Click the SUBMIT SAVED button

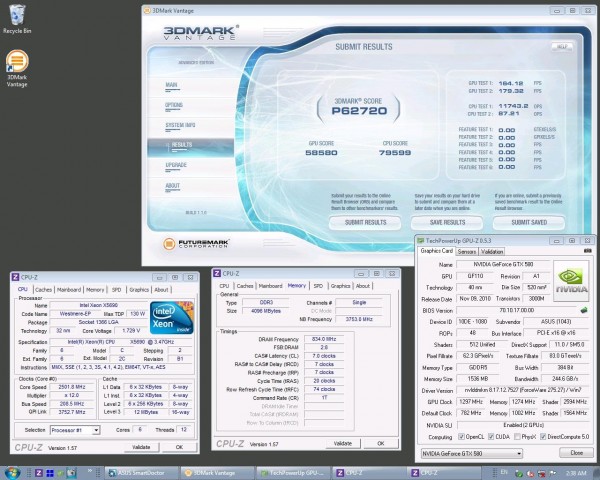click(529, 222)
